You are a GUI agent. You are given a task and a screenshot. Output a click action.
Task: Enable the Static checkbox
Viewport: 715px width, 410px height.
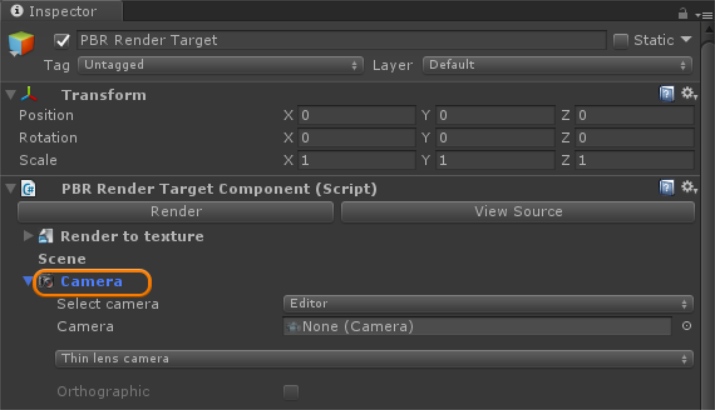coord(621,41)
